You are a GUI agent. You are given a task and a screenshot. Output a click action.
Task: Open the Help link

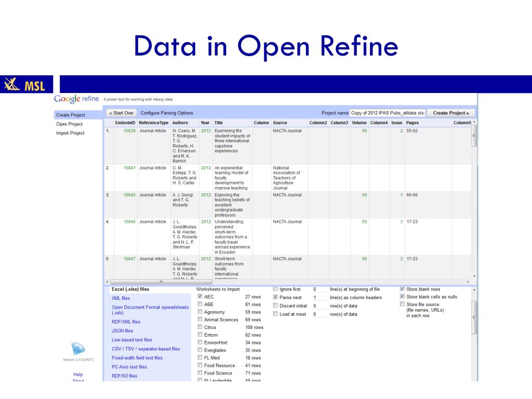(78, 374)
